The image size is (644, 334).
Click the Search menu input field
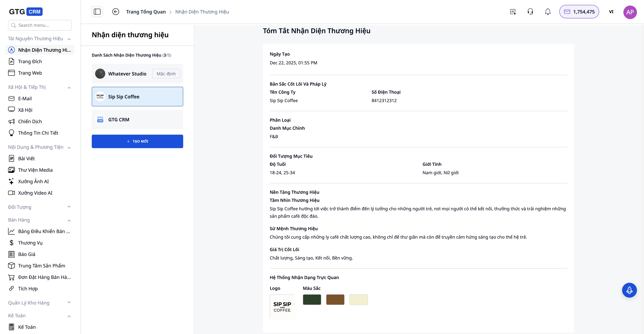point(40,25)
